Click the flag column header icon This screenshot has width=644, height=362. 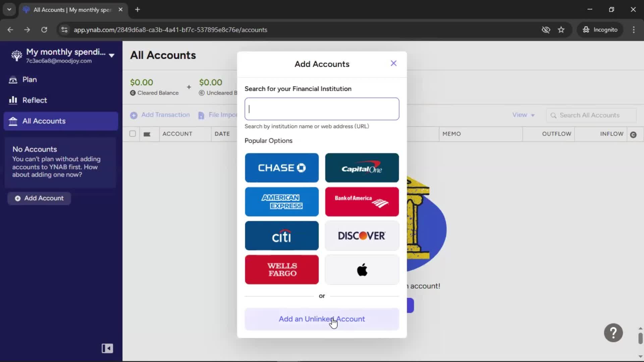(x=147, y=134)
